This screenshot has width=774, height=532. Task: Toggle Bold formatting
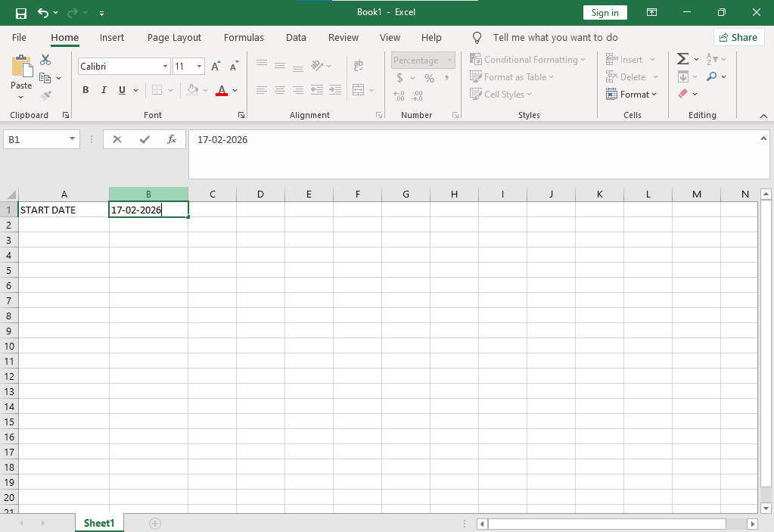click(85, 90)
